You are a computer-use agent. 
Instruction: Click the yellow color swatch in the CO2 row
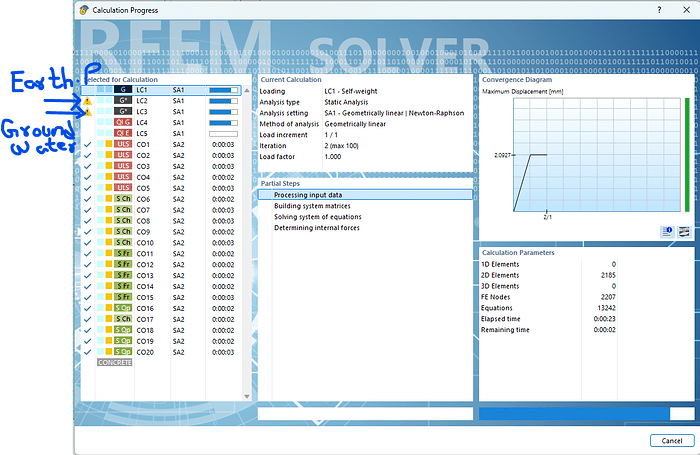(x=108, y=155)
